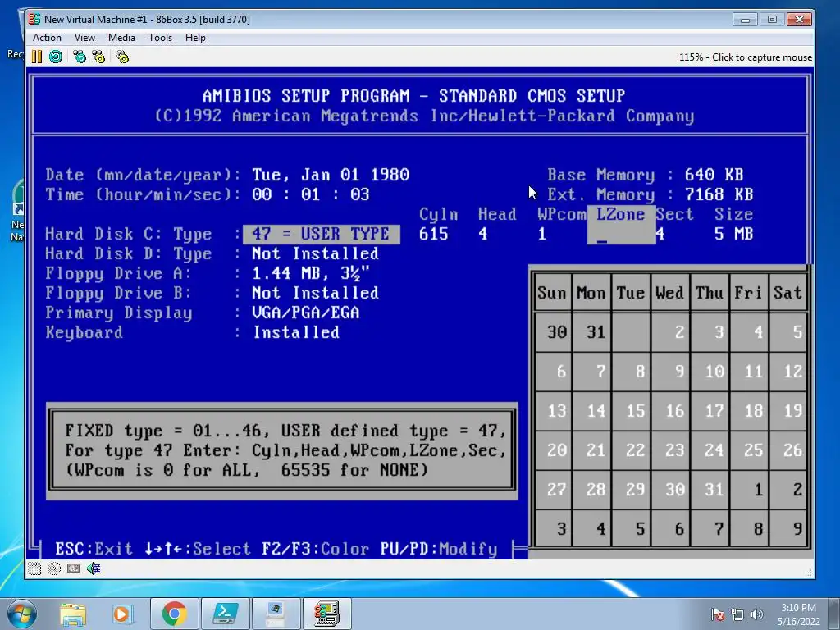Pause emulation with the yellow pause icon

point(36,57)
